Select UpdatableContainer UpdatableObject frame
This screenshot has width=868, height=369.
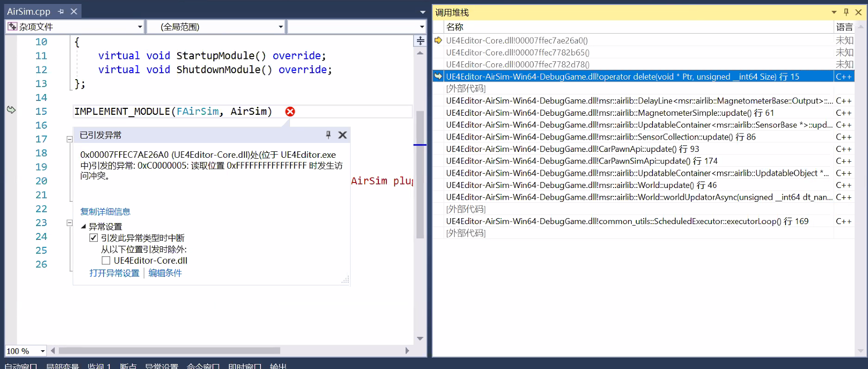pos(644,173)
